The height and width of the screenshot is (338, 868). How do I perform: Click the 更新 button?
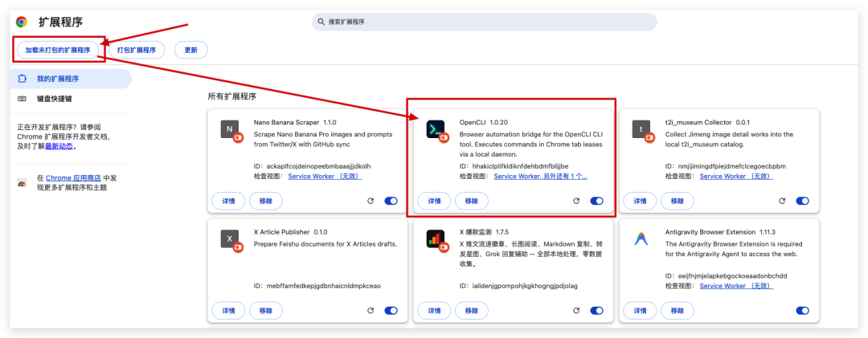click(191, 50)
